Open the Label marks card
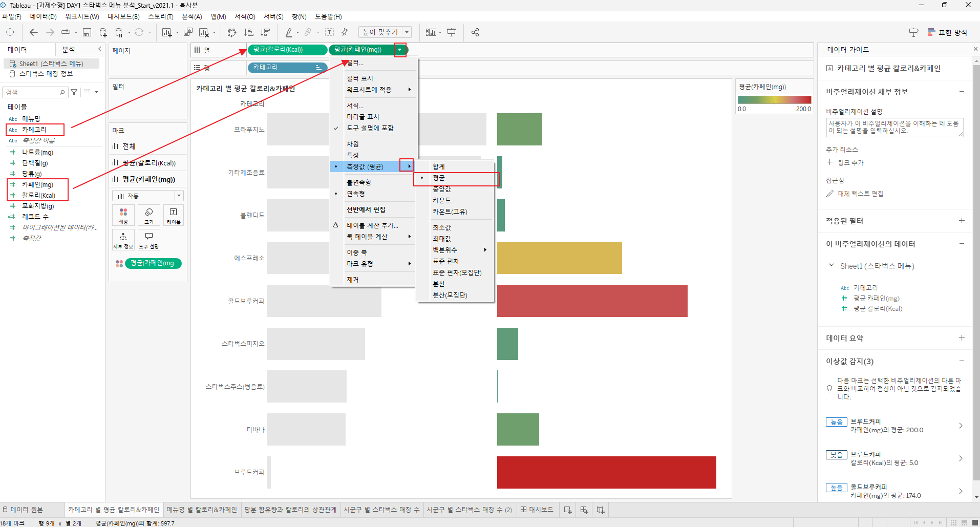Screen dimensions: 980x527 [x=174, y=215]
